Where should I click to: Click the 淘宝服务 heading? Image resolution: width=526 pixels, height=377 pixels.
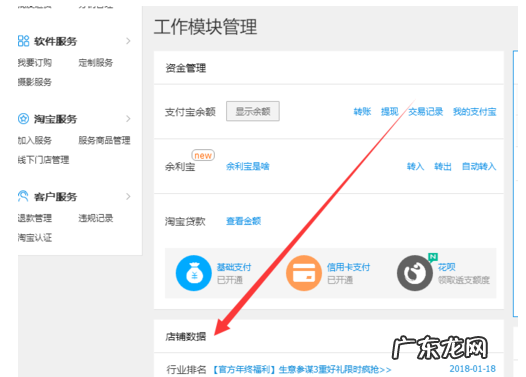55,119
